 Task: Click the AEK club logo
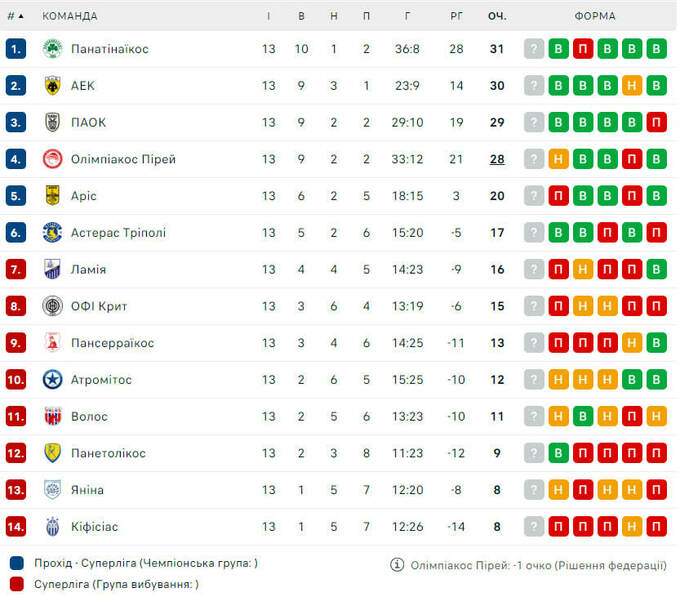(x=52, y=86)
